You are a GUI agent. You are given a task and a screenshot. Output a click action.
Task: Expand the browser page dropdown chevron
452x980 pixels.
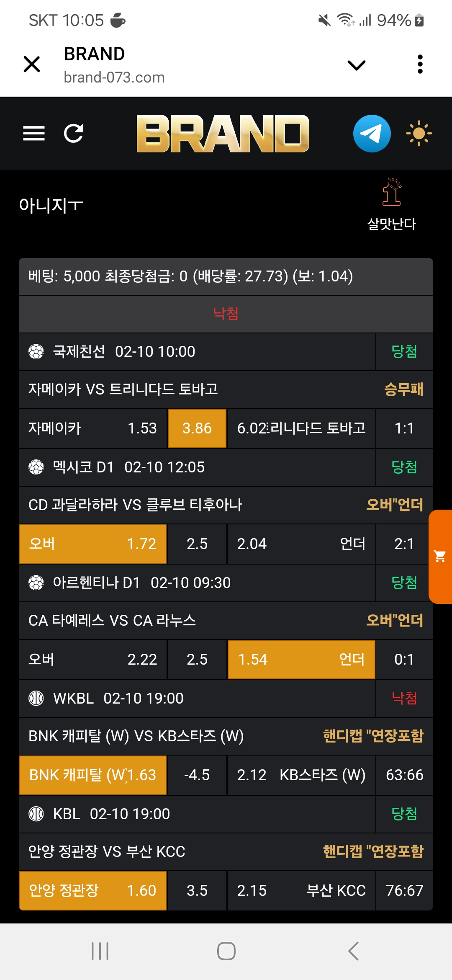[x=357, y=65]
